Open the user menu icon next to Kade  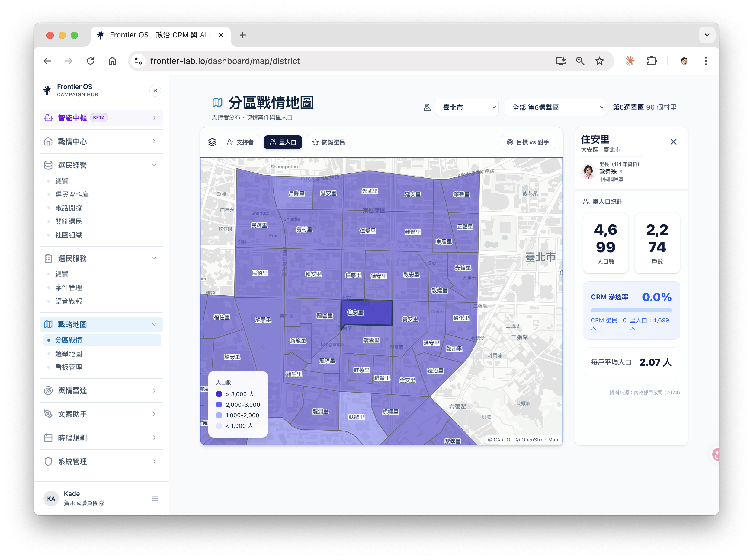click(155, 498)
